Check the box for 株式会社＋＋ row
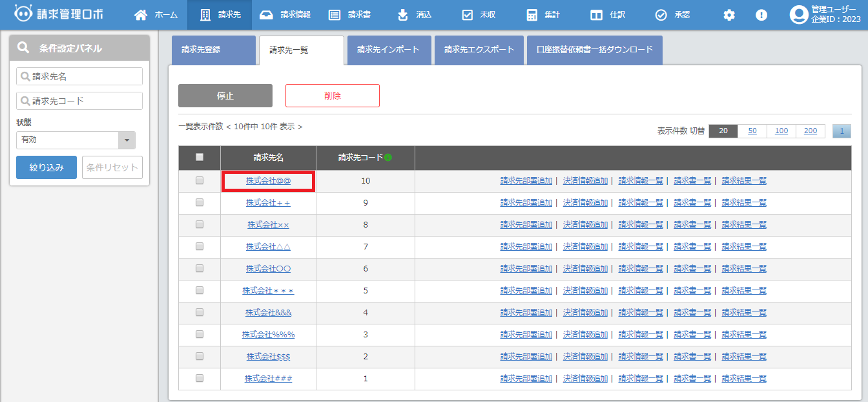The image size is (868, 402). point(200,202)
